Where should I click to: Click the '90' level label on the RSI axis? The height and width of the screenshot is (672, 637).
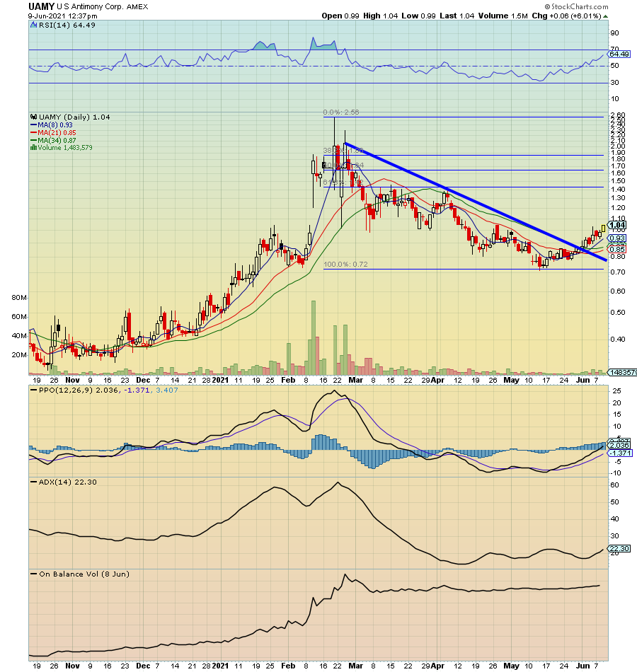[614, 33]
